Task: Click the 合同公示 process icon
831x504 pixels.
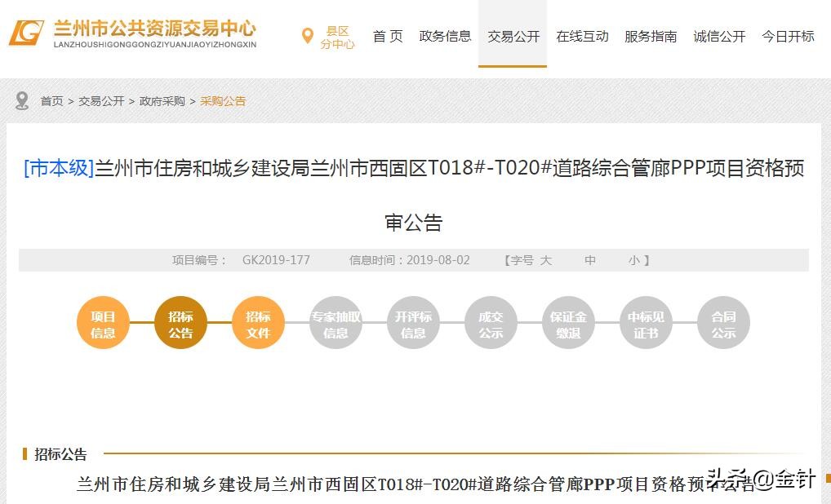Action: click(723, 322)
